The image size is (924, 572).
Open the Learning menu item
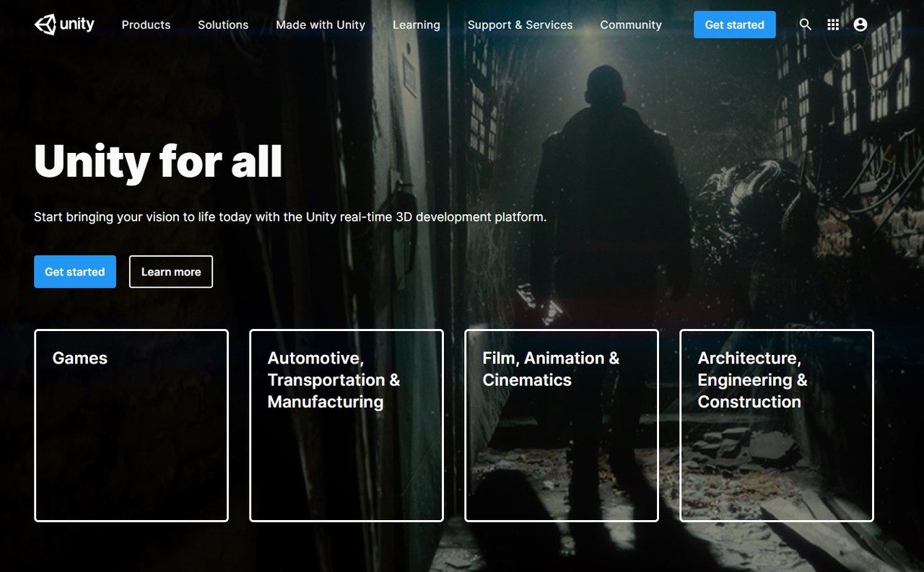416,25
